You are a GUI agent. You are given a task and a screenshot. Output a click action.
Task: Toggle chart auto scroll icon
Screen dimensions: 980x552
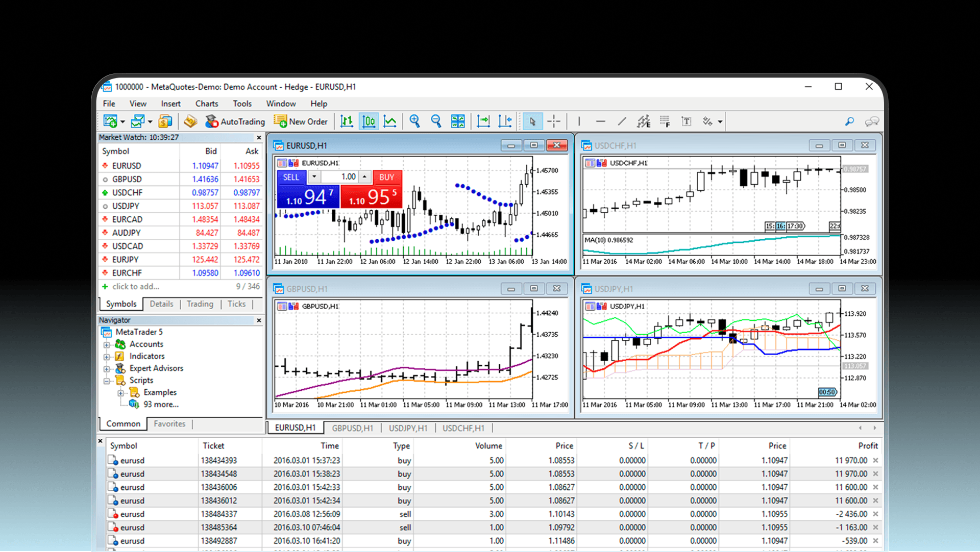(483, 121)
